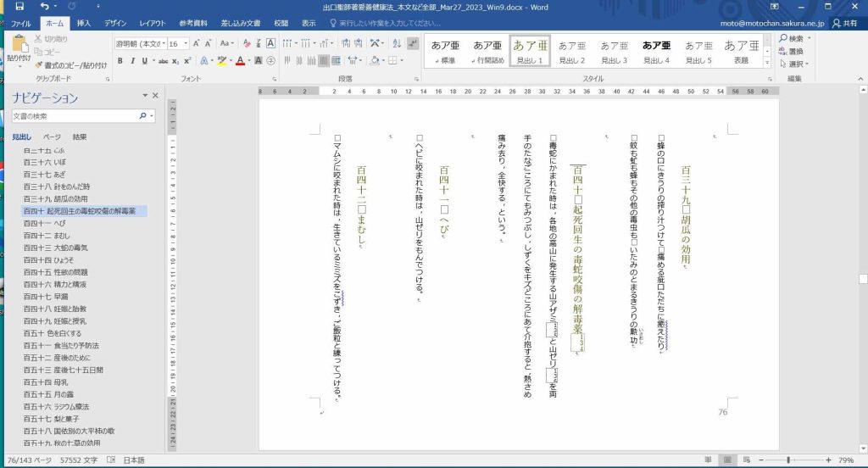
Task: Apply the red font color
Action: (240, 60)
